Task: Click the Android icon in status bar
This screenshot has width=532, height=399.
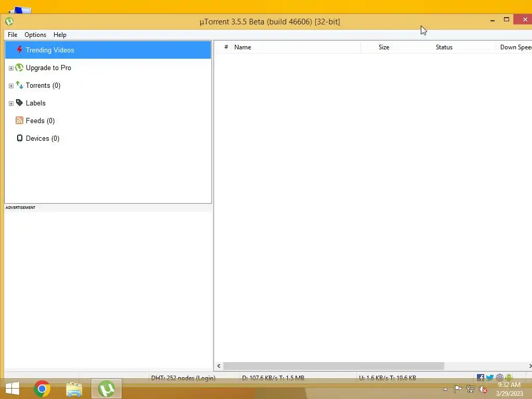Action: [509, 378]
